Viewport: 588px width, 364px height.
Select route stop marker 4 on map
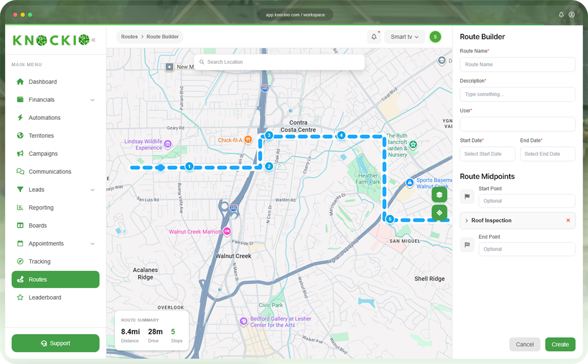[x=341, y=135]
